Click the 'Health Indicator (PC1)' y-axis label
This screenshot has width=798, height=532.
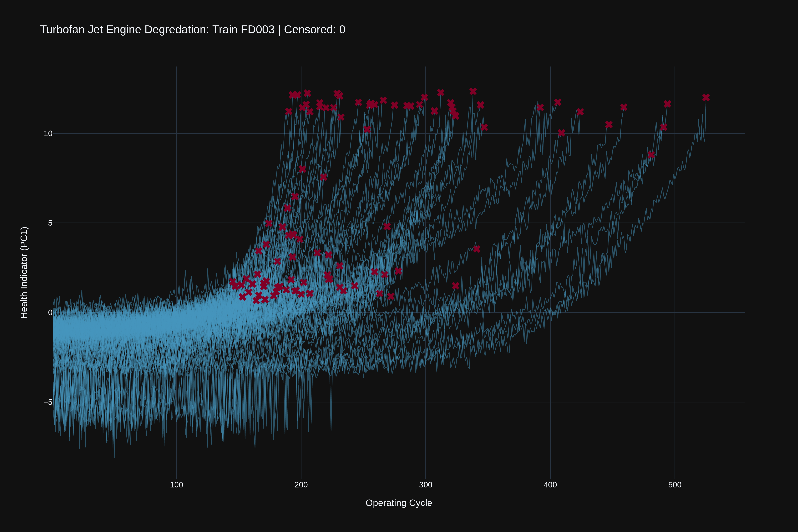coord(24,272)
